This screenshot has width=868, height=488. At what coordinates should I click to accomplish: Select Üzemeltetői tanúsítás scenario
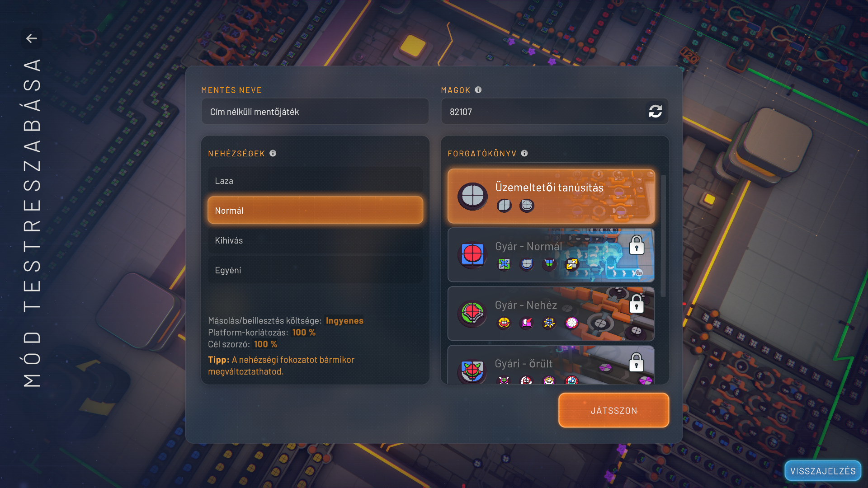(551, 197)
